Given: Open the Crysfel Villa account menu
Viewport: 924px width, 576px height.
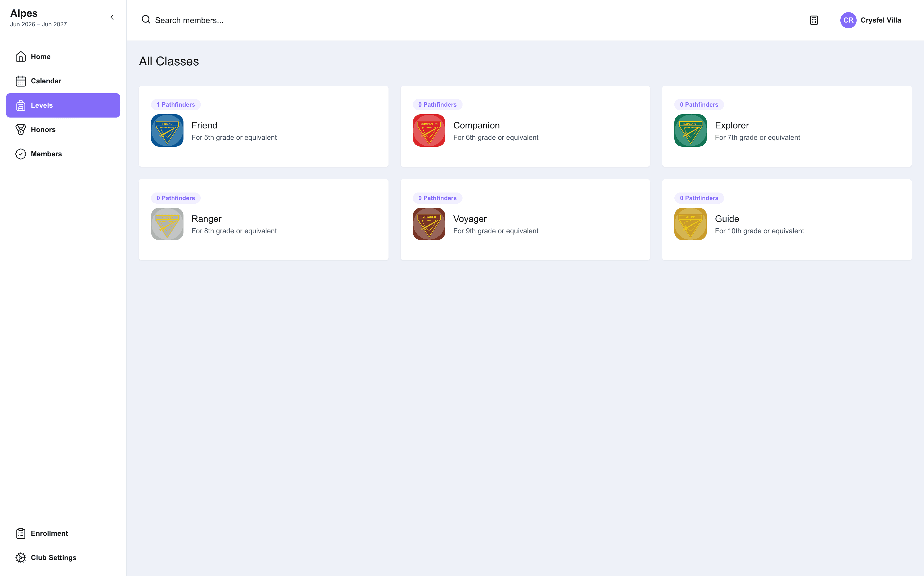Looking at the screenshot, I should [x=871, y=20].
